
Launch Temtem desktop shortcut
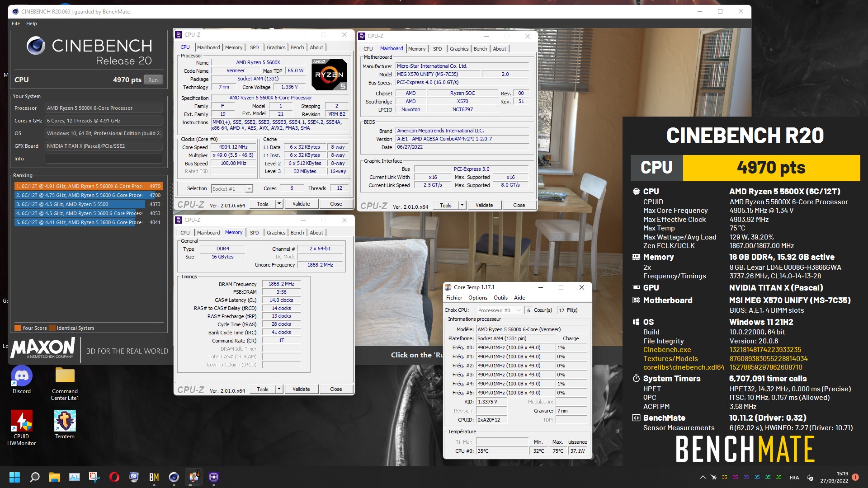[65, 425]
